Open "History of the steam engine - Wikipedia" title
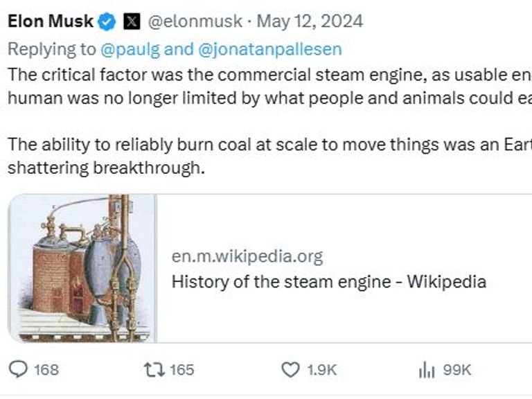532x399 pixels. tap(328, 281)
